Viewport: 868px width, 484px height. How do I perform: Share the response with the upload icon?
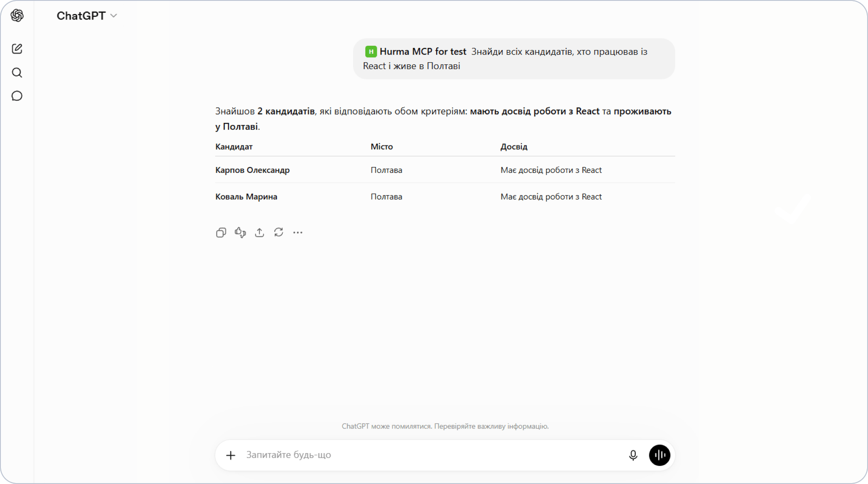pyautogui.click(x=259, y=232)
